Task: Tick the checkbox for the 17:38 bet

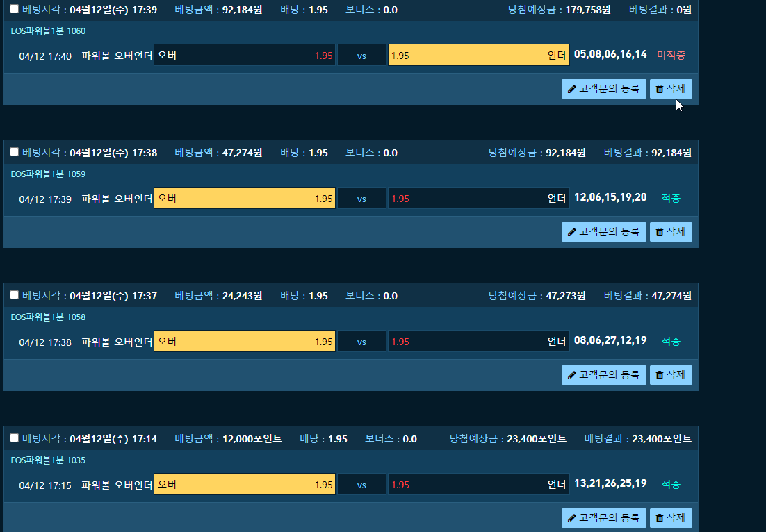Action: (14, 152)
